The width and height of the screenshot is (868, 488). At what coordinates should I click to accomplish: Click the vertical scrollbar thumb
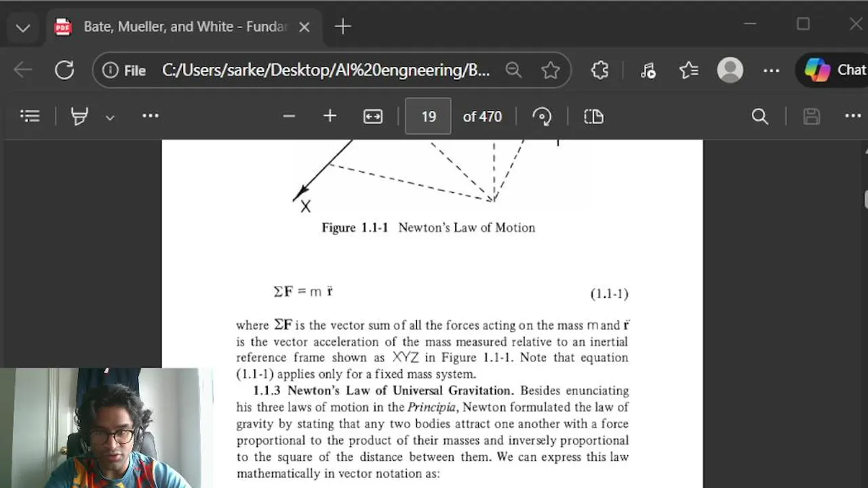(x=865, y=199)
